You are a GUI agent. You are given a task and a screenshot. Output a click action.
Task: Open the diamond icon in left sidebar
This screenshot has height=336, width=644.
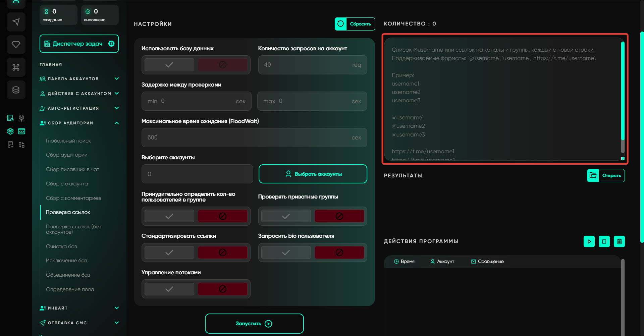click(x=16, y=45)
